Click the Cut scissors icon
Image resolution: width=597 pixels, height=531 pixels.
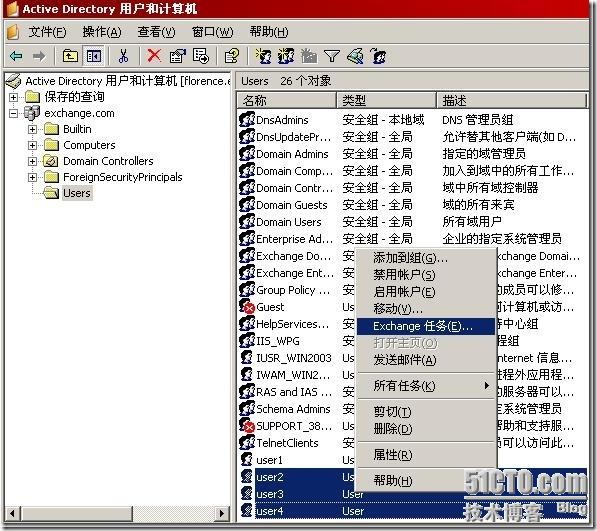pyautogui.click(x=123, y=56)
